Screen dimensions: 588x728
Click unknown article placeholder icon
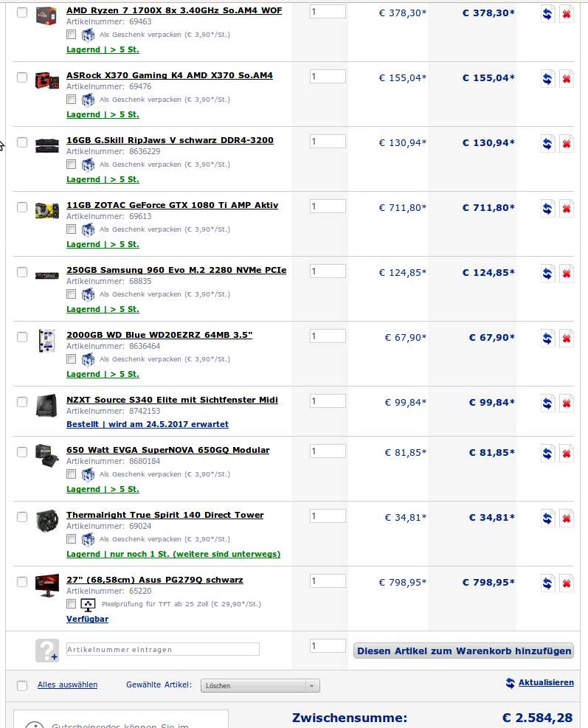pyautogui.click(x=47, y=651)
